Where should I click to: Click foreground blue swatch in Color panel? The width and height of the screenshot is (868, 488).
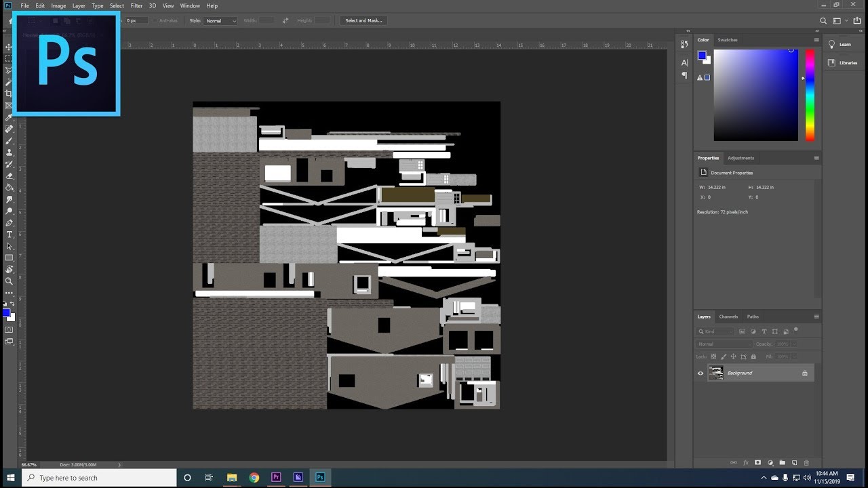(702, 56)
